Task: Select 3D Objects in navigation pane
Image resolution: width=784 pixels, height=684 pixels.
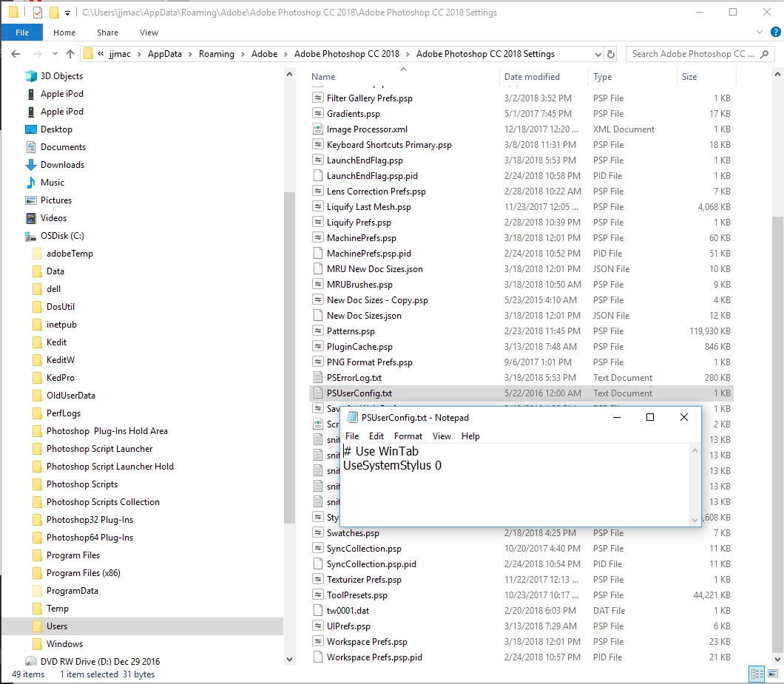Action: (x=61, y=76)
